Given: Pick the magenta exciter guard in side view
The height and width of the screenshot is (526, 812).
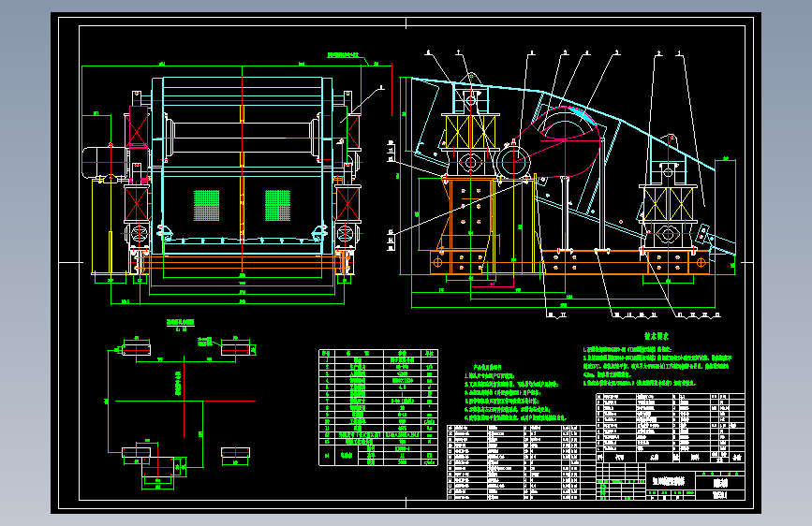Looking at the screenshot, I should (x=559, y=142).
